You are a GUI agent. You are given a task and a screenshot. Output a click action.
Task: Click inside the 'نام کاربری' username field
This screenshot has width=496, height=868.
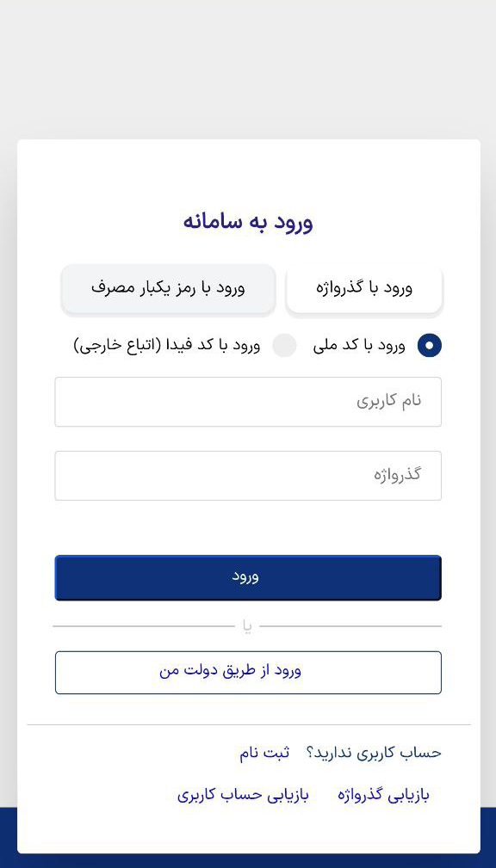click(x=248, y=402)
